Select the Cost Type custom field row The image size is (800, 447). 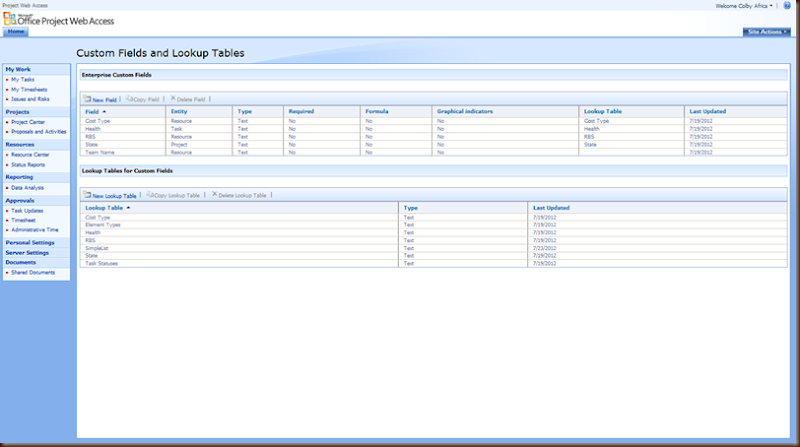434,121
